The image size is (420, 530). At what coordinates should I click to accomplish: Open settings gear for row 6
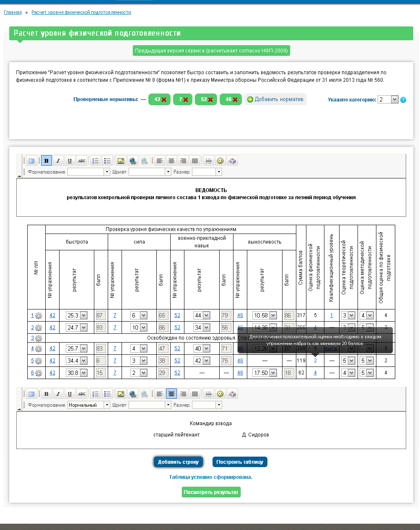39,373
